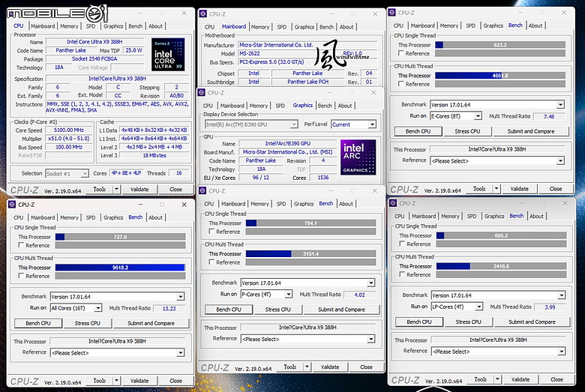The height and width of the screenshot is (392, 585).
Task: Click the Intel Arc Graphics logo
Action: (x=358, y=157)
